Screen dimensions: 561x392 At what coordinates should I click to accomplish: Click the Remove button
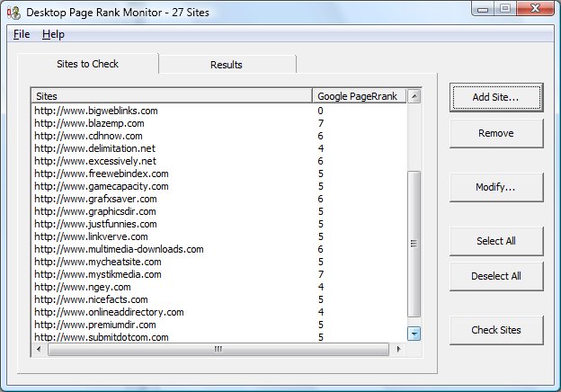[496, 133]
